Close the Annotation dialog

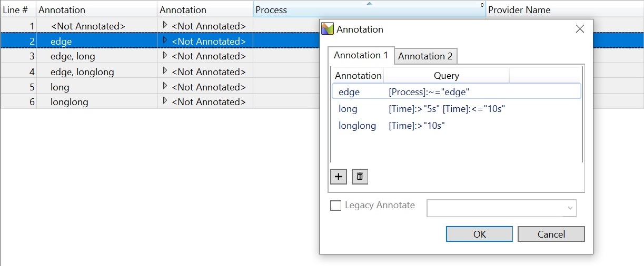click(580, 29)
